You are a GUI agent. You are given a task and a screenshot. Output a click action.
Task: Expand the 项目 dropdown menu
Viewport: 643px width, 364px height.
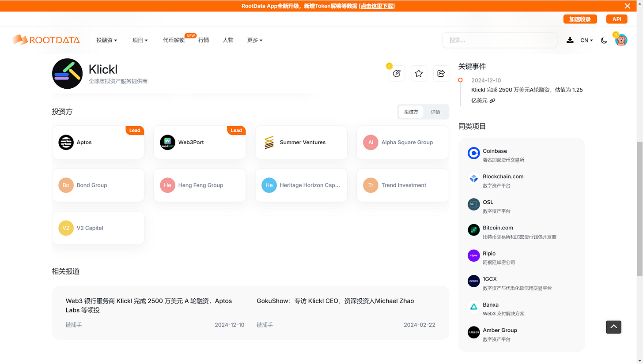pos(140,40)
